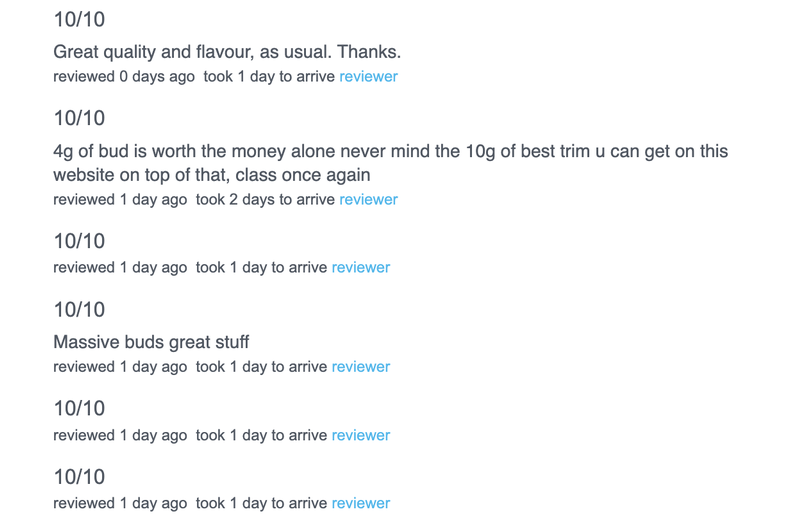Click the "4g of bud is worth the money" line
Viewport: 800px width, 519px height.
[390, 152]
